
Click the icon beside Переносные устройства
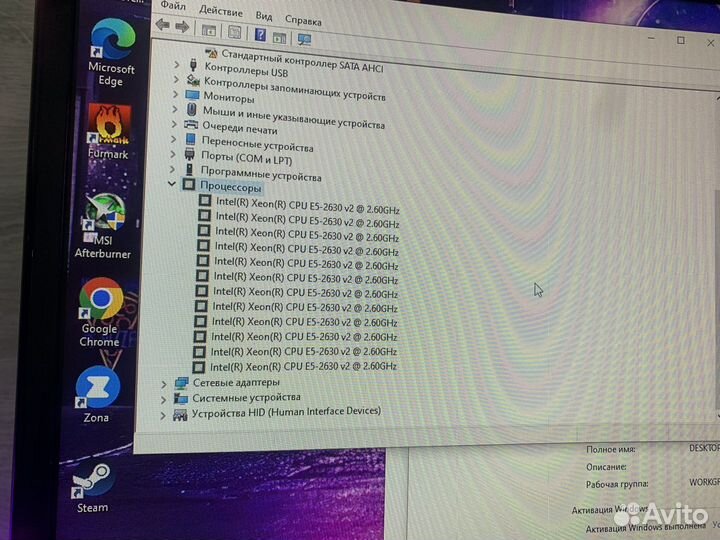tap(191, 139)
